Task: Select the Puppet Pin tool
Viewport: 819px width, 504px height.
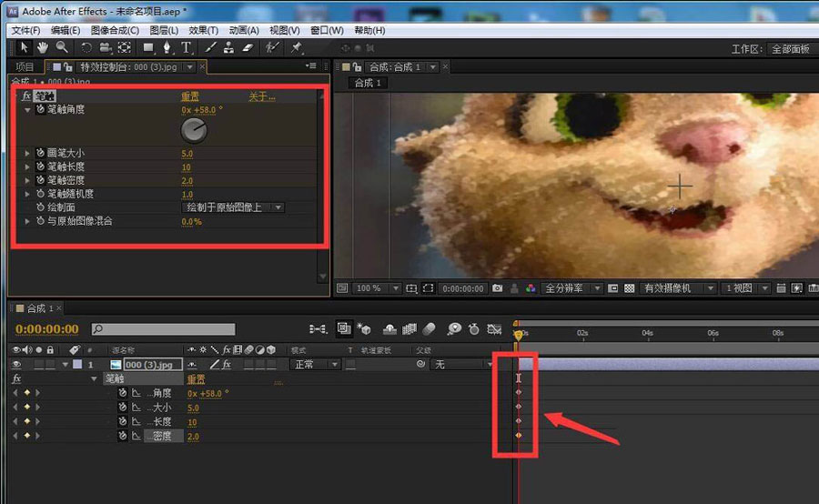Action: coord(296,47)
